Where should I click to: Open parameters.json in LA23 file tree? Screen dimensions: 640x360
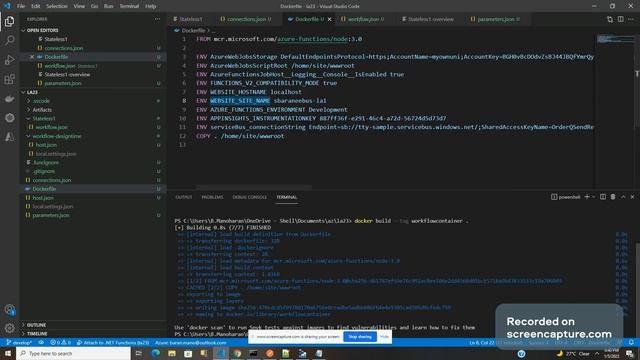pos(51,215)
